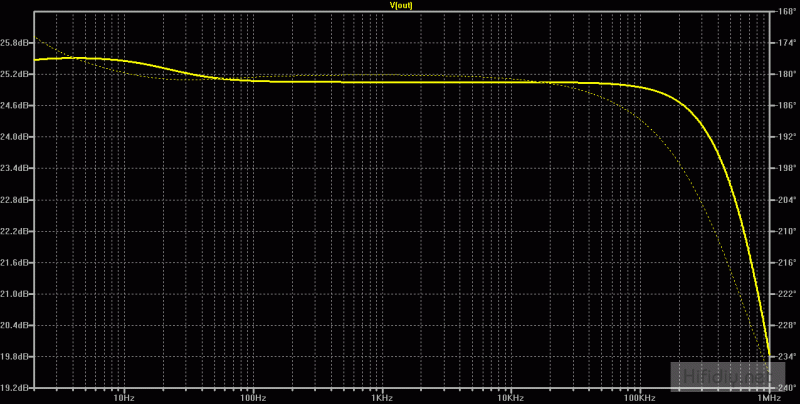Click the -198° phase axis label
800x404 pixels.
tap(784, 168)
